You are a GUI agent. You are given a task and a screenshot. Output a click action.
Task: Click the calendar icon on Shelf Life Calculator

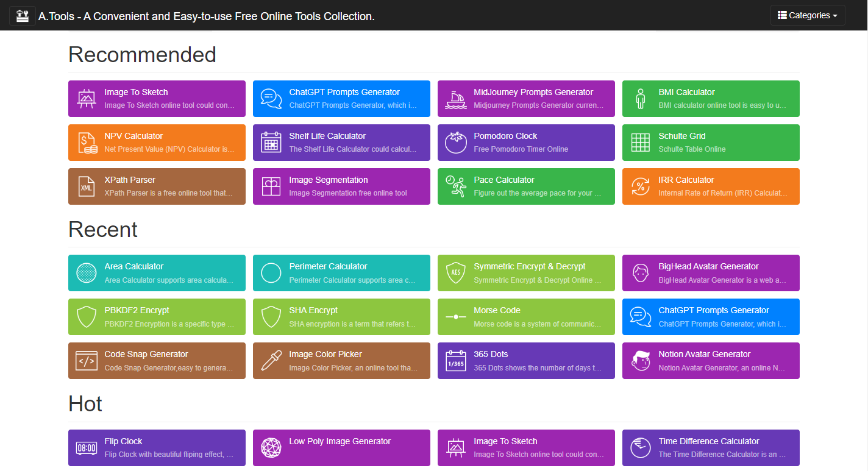pyautogui.click(x=271, y=143)
